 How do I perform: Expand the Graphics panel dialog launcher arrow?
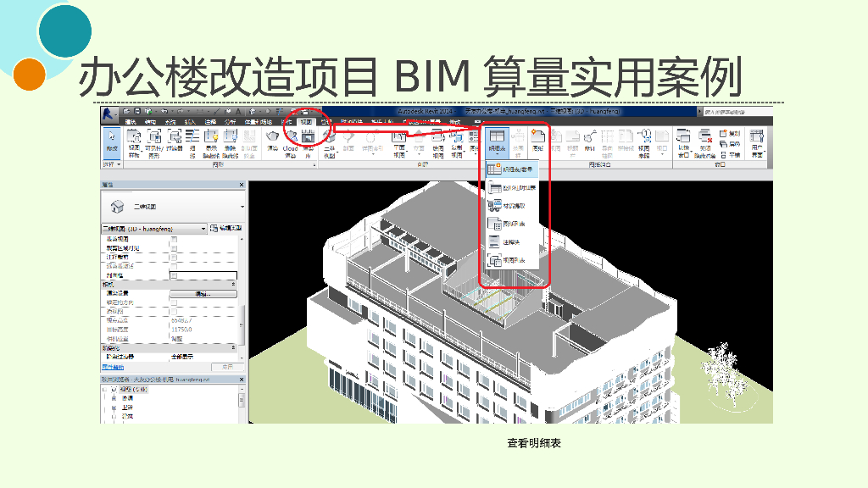coord(314,165)
